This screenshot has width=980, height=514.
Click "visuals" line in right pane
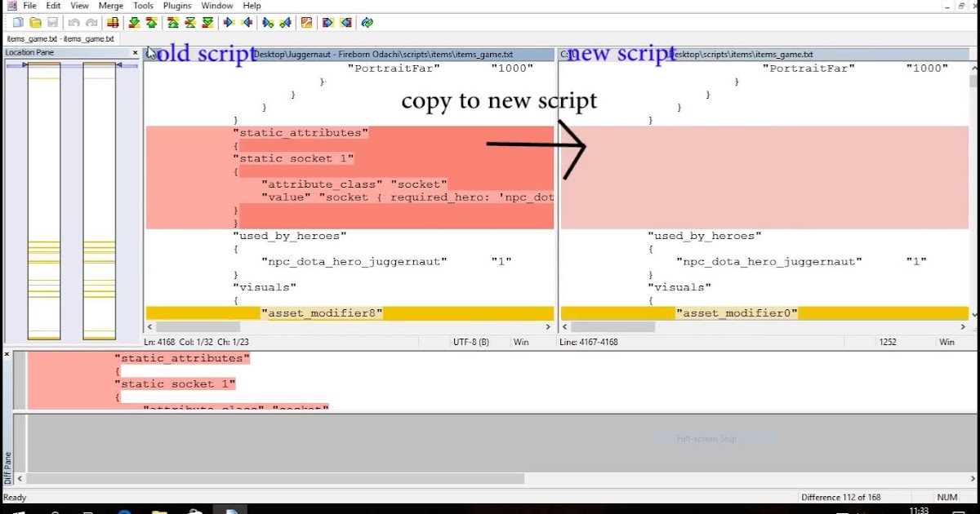point(679,287)
